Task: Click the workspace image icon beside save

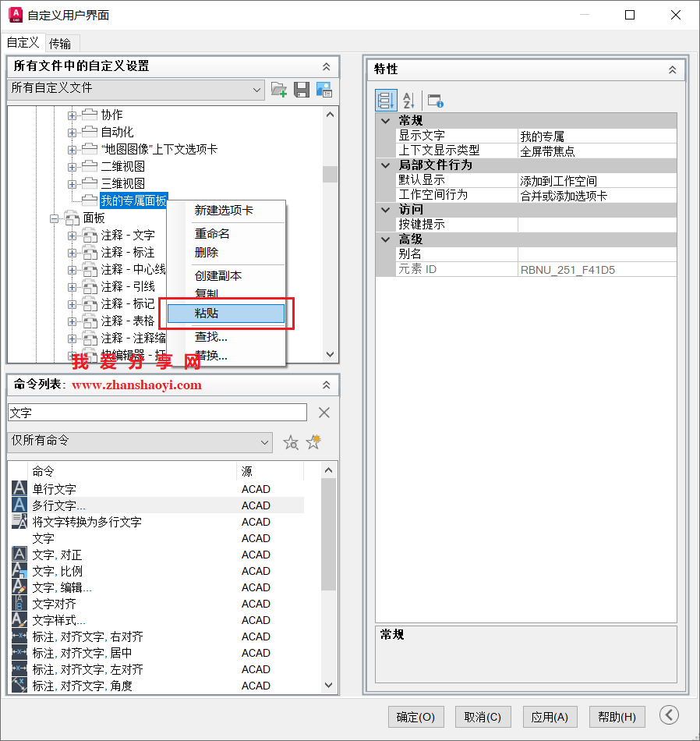Action: coord(325,89)
